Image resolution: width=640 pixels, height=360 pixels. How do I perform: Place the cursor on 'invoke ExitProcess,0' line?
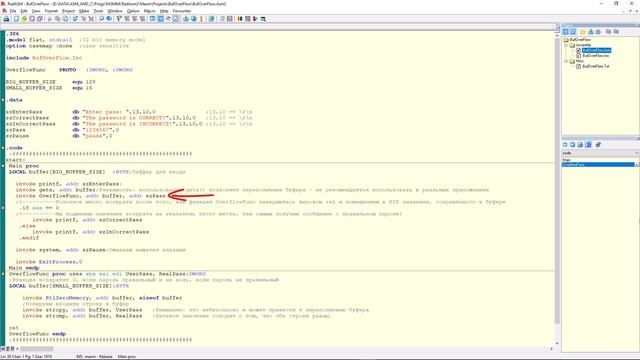tap(49, 262)
